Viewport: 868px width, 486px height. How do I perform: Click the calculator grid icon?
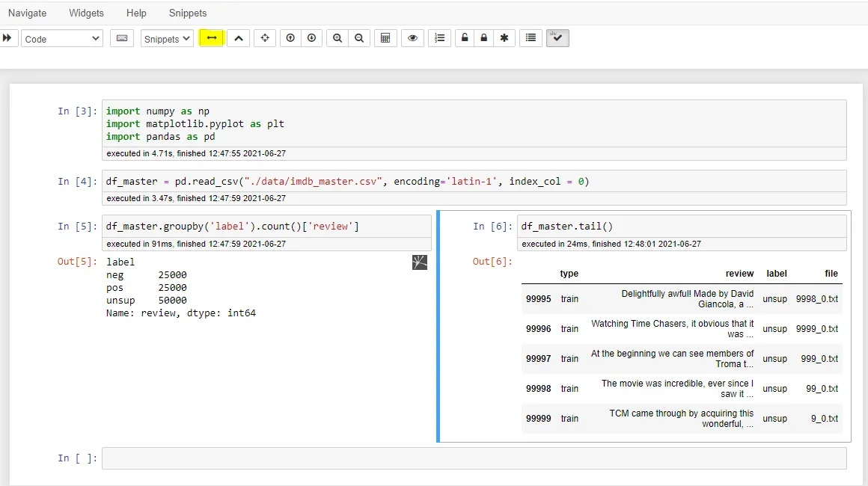[385, 38]
